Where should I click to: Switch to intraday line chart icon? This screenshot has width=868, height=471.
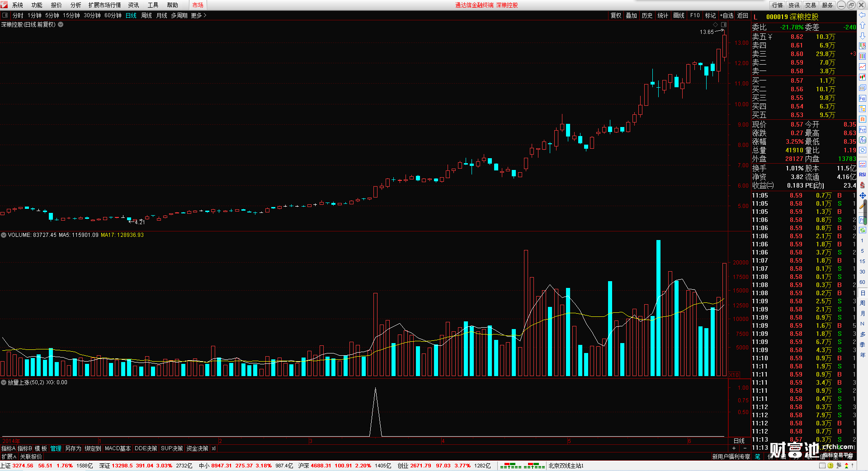point(862,67)
